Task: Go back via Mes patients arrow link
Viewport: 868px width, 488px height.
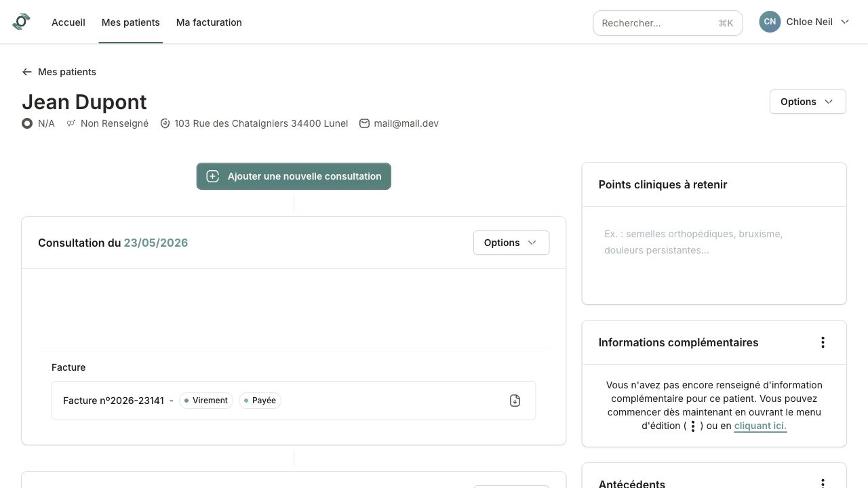Action: (59, 72)
